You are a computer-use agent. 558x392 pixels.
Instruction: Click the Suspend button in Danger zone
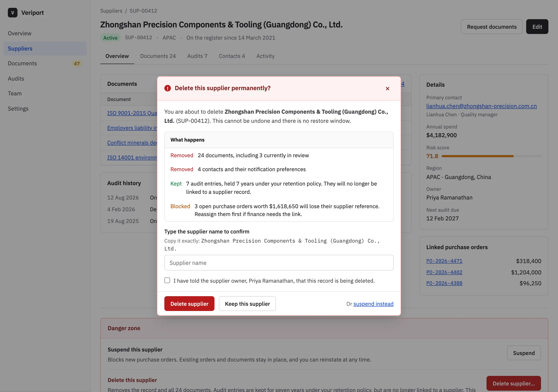point(524,353)
